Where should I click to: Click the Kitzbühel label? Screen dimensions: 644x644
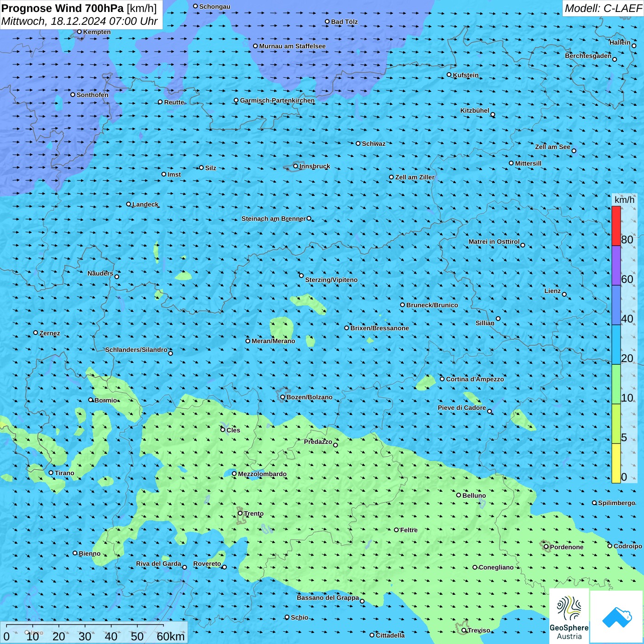click(475, 110)
